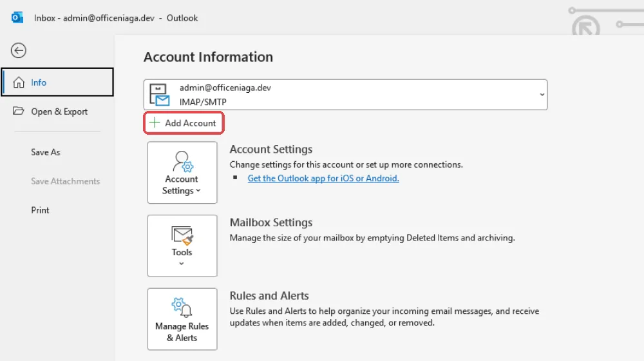Click the 'Change settings for this account' description text

pyautogui.click(x=346, y=164)
